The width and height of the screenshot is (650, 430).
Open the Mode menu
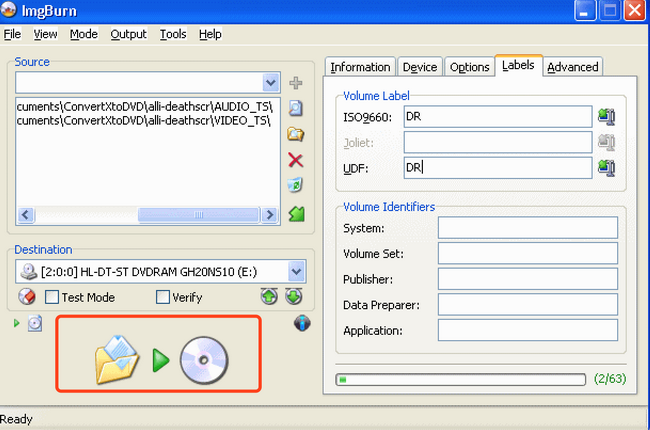84,34
